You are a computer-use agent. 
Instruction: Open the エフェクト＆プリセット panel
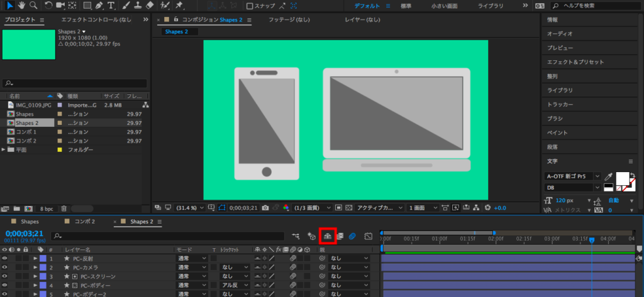point(575,62)
